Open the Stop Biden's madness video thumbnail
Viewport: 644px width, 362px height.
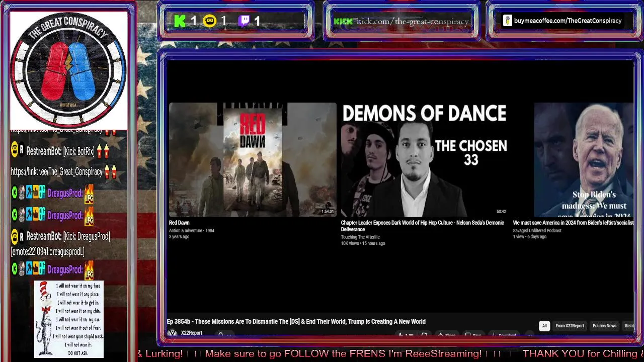[584, 160]
